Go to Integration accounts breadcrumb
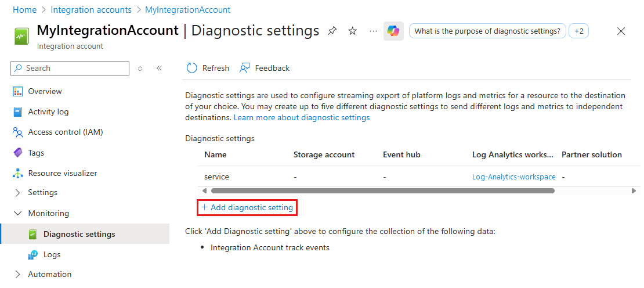The width and height of the screenshot is (644, 288). click(x=91, y=9)
